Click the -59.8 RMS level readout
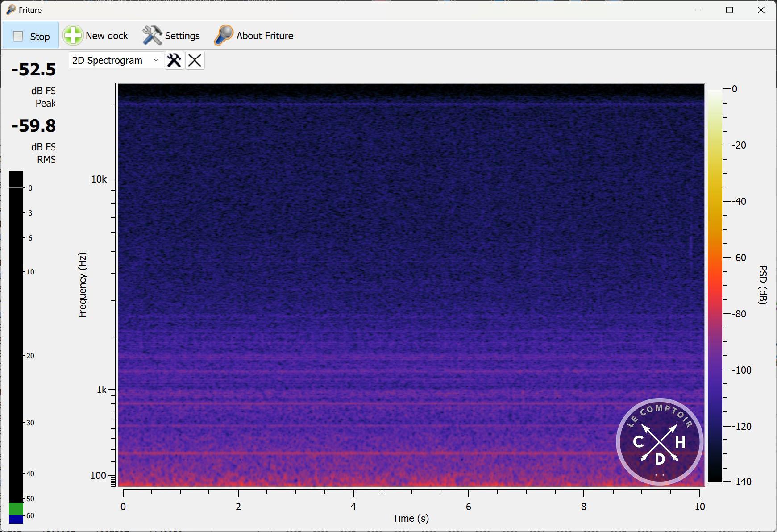This screenshot has height=532, width=777. click(34, 126)
